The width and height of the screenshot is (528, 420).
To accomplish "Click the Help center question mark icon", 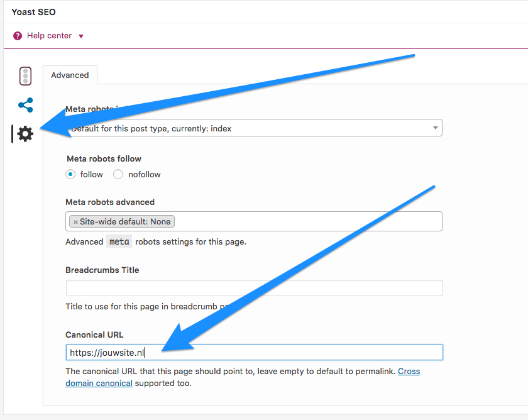I will coord(18,36).
